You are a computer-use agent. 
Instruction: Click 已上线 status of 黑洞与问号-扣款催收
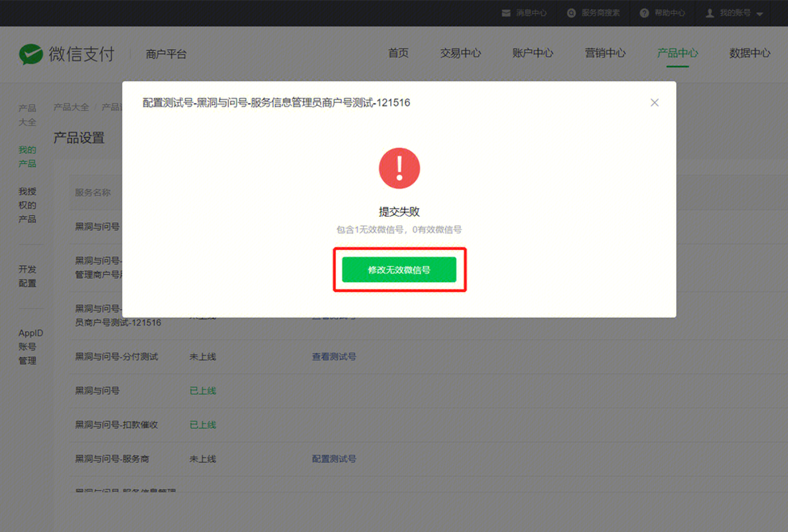point(203,425)
